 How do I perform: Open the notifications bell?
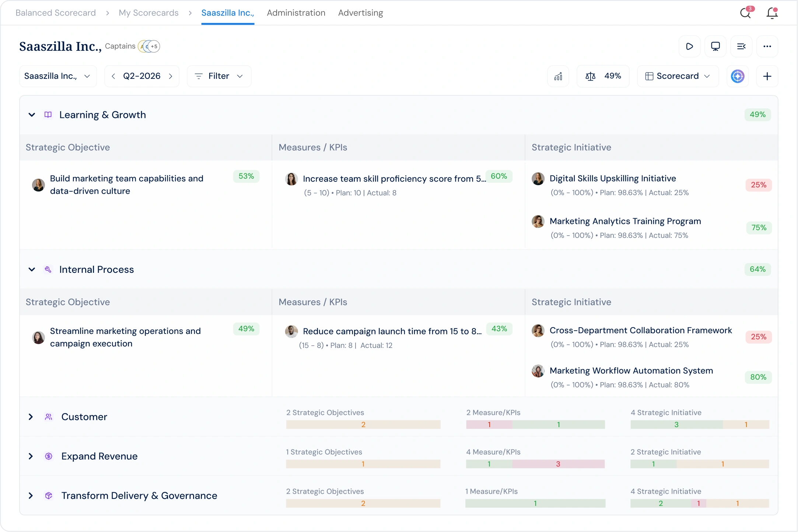[x=772, y=13]
